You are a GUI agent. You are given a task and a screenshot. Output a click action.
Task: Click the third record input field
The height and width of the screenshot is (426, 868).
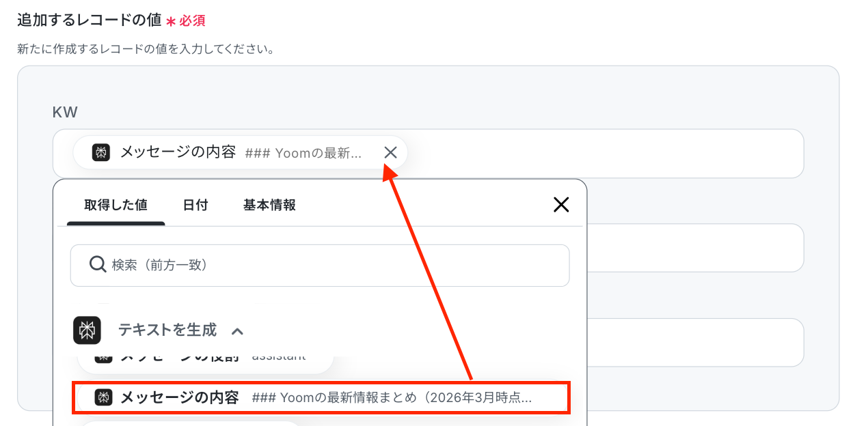tap(695, 342)
